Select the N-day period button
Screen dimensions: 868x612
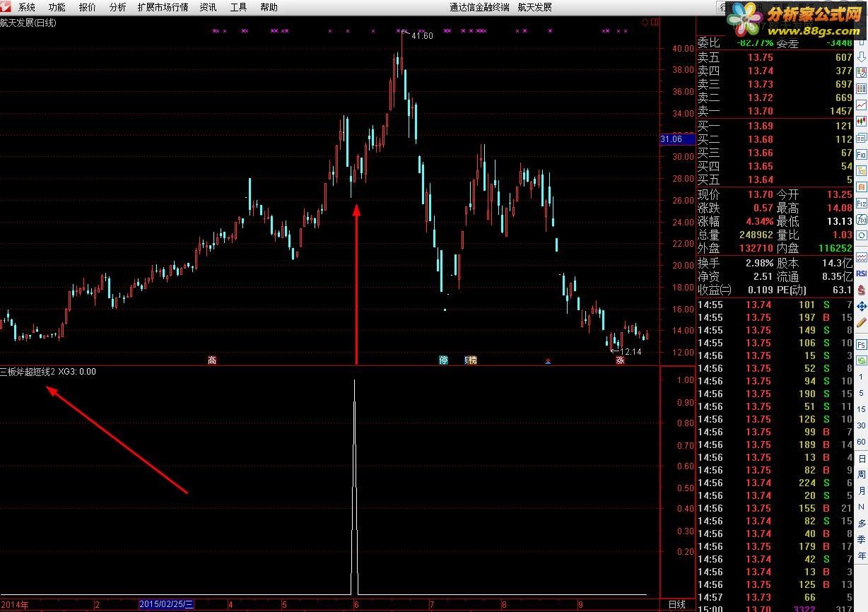[862, 506]
